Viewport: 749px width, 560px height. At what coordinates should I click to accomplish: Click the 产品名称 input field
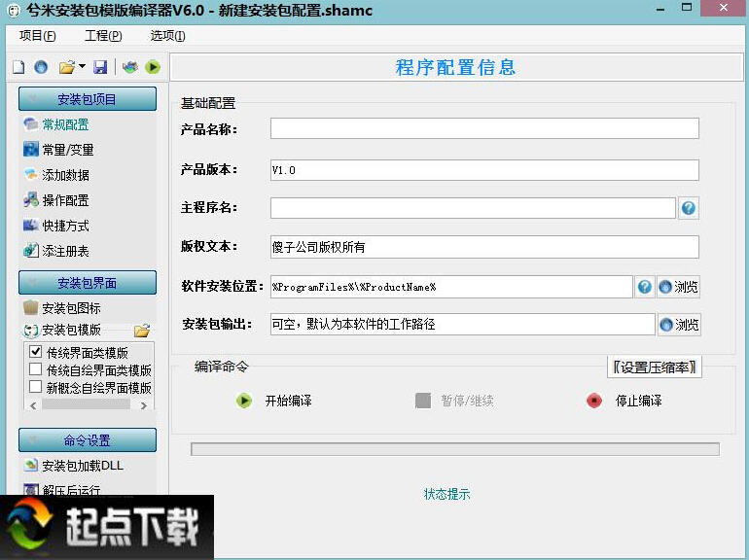coord(484,128)
